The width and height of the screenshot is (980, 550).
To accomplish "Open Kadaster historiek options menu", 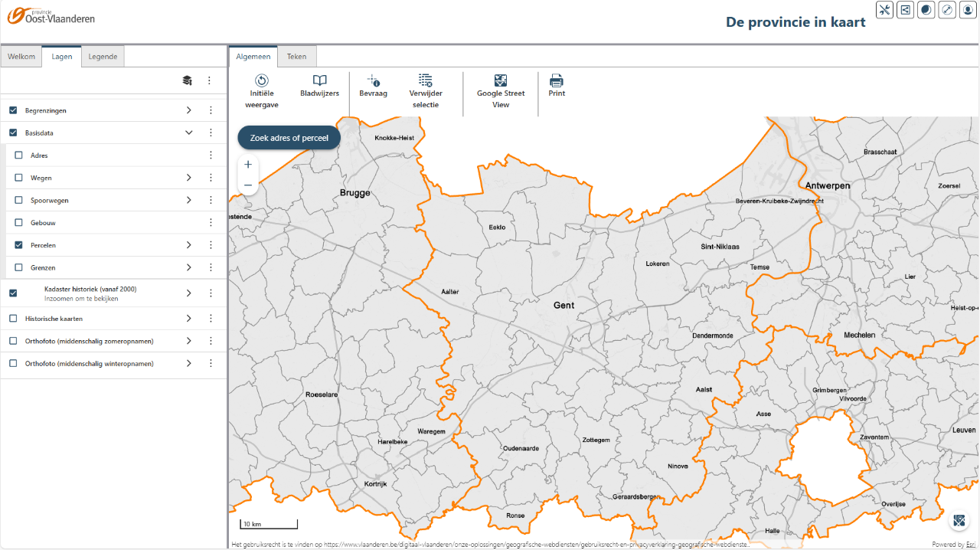I will tap(211, 293).
